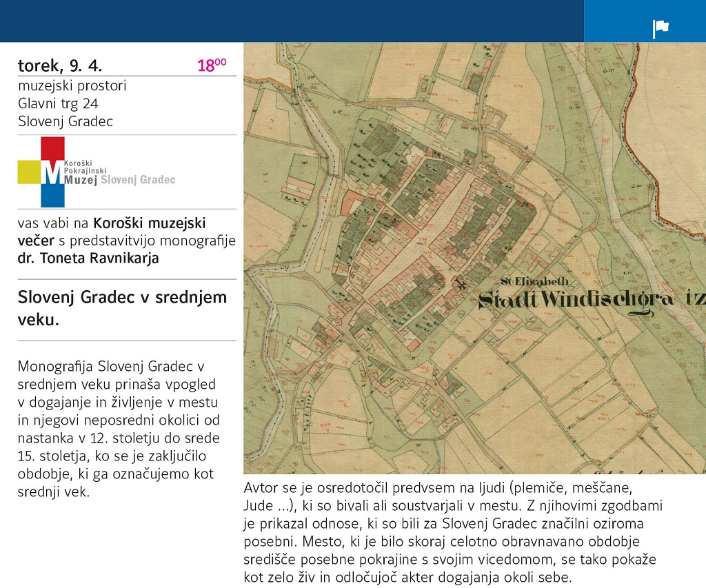Click the date 'torek, 9. 4.'
Screen dimensions: 706x588
point(60,65)
